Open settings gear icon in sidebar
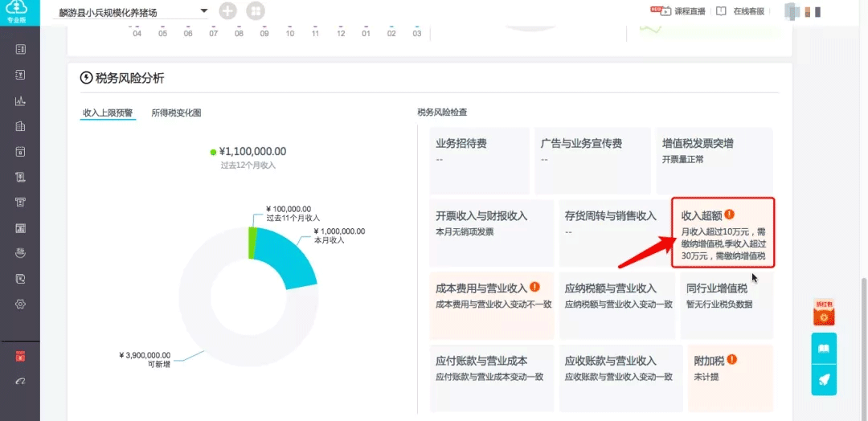 point(20,305)
